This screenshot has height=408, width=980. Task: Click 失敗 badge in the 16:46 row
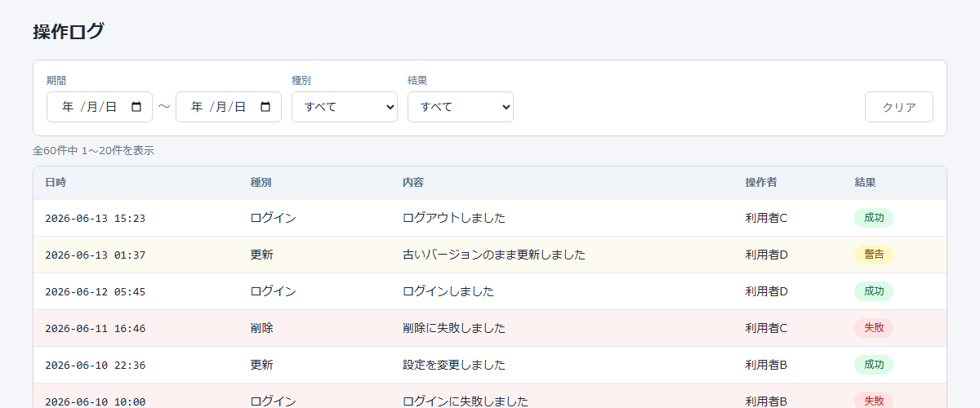(x=874, y=328)
